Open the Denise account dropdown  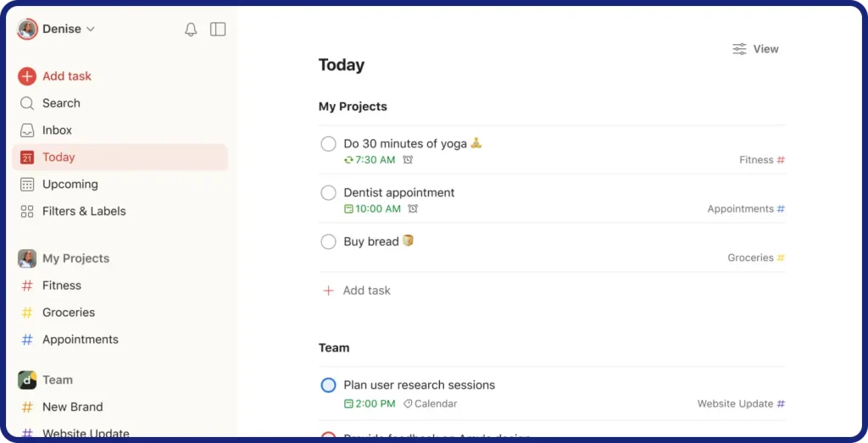tap(56, 29)
